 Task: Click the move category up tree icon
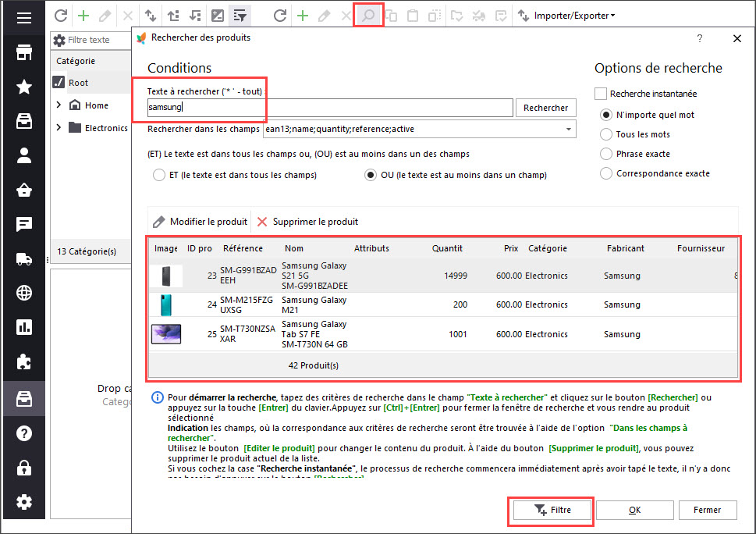(x=173, y=16)
